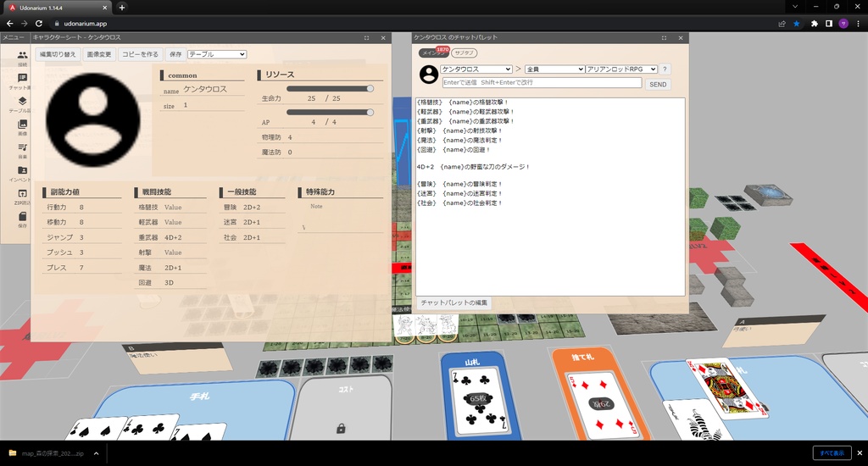This screenshot has width=868, height=466.
Task: Open the テーブル location dropdown
Action: (x=217, y=54)
